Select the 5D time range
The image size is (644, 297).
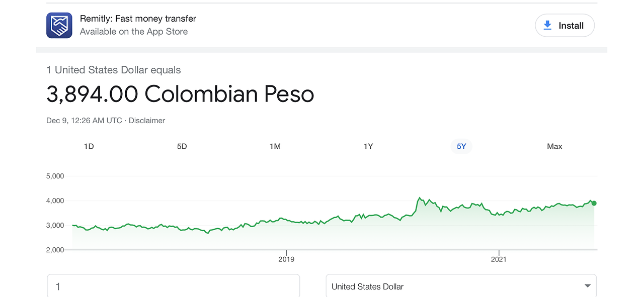tap(182, 146)
